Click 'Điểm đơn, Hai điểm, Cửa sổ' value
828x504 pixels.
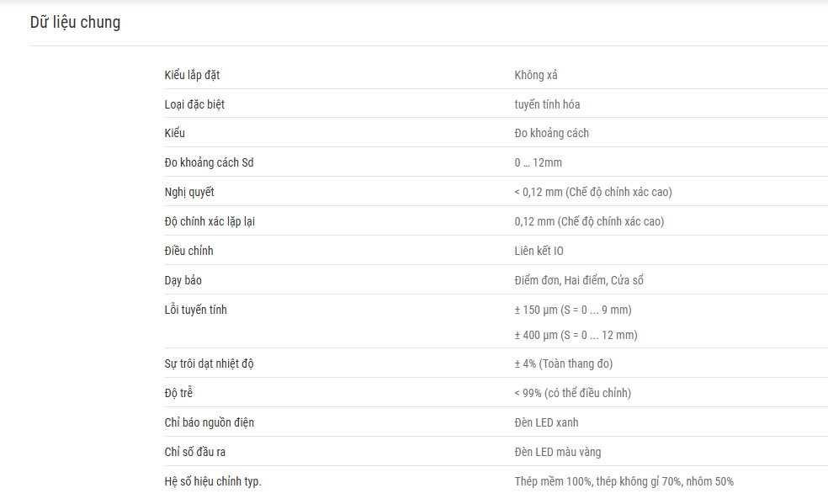click(579, 280)
